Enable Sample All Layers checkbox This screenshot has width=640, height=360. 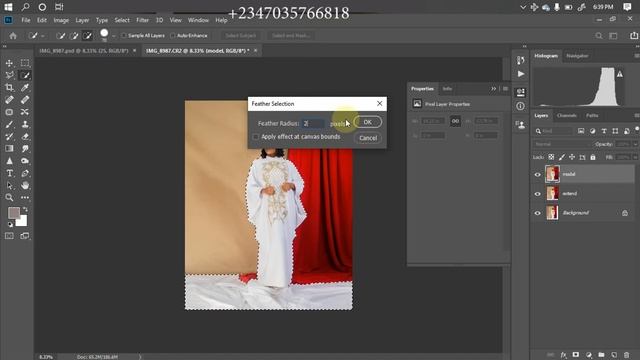[x=124, y=36]
